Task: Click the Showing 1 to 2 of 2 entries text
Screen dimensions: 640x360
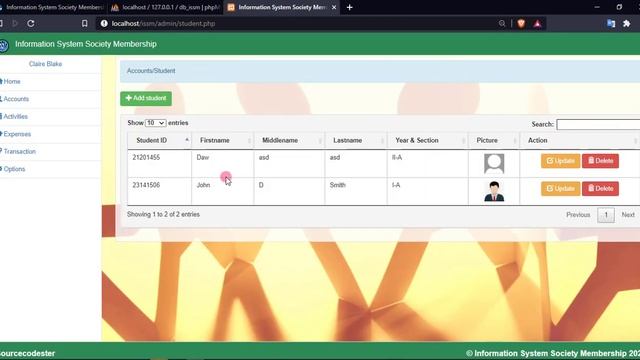Action: pyautogui.click(x=163, y=215)
